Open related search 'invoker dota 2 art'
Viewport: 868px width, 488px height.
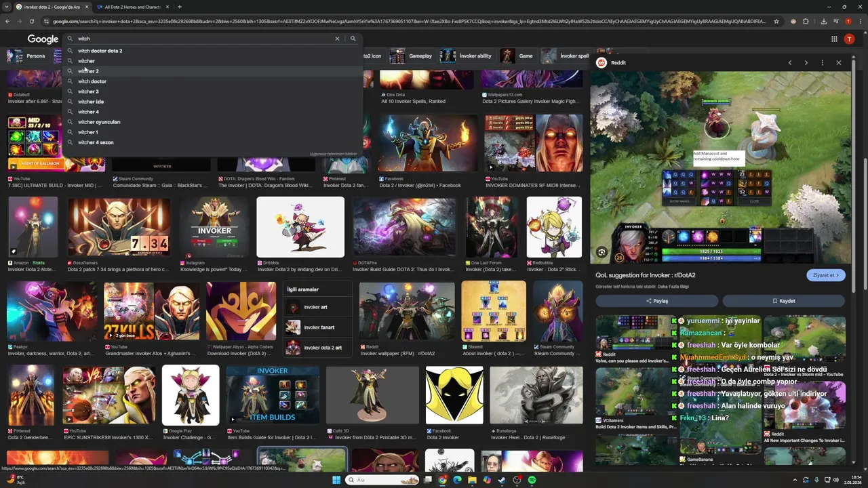(317, 348)
